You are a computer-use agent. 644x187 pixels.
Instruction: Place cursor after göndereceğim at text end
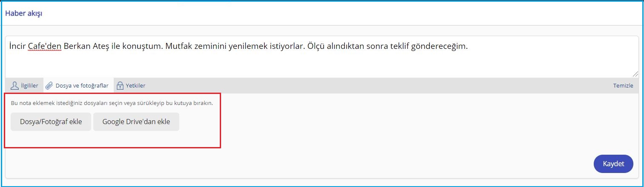click(x=469, y=46)
